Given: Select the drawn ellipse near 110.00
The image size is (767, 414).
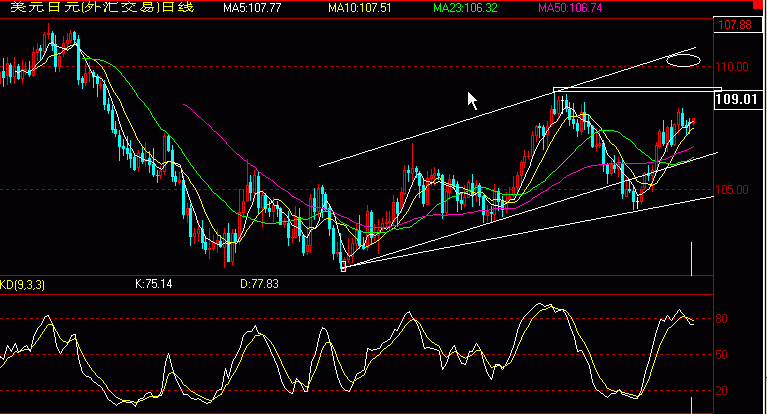Looking at the screenshot, I should click(684, 61).
